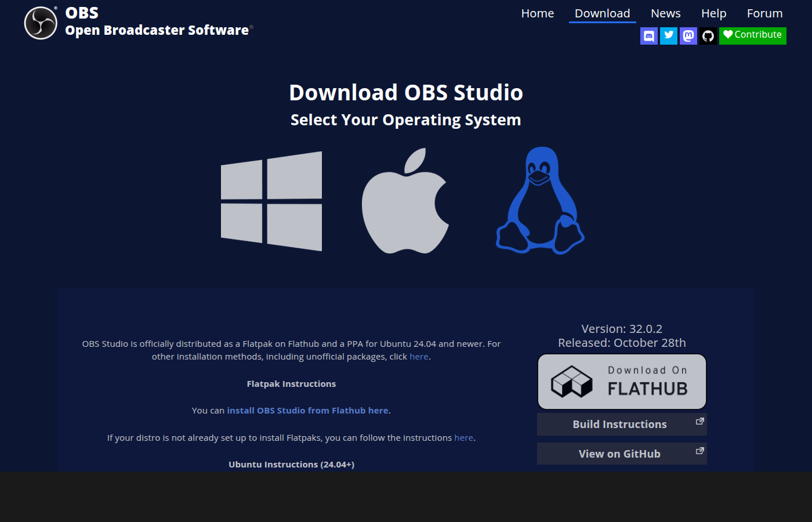Click the 'Select Your Operating System' subheading

tap(406, 120)
